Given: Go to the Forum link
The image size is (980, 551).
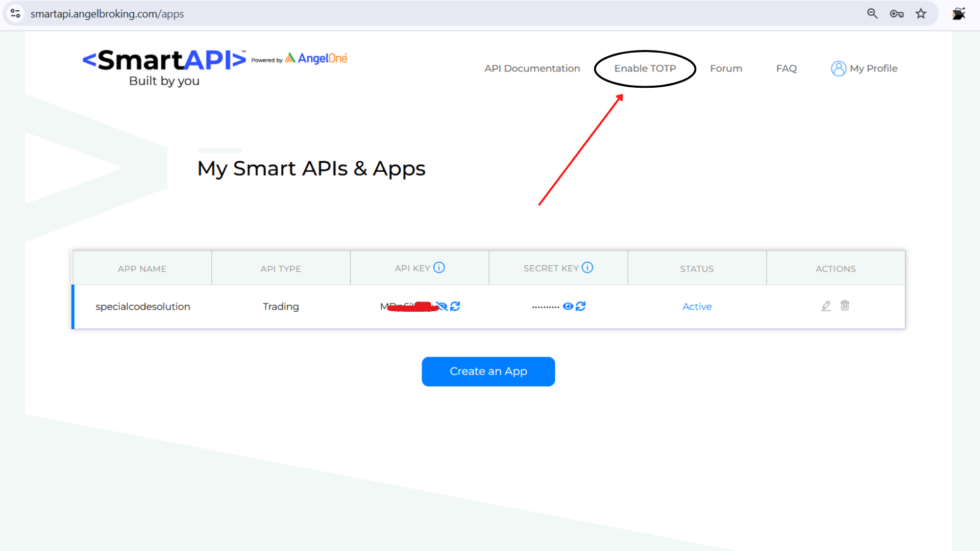Looking at the screenshot, I should (x=726, y=68).
